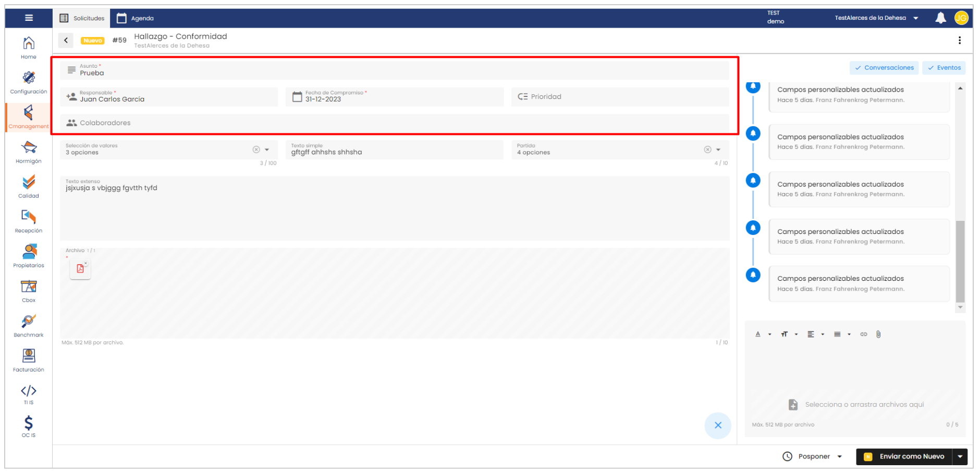Toggle the Conversaciones filter chip
This screenshot has width=980, height=473.
point(884,68)
